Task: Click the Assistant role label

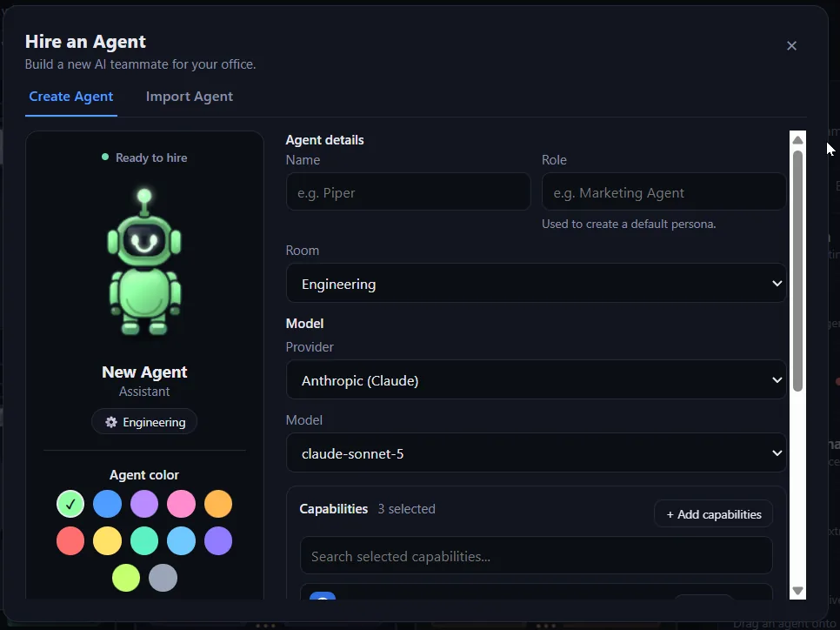Action: point(144,392)
